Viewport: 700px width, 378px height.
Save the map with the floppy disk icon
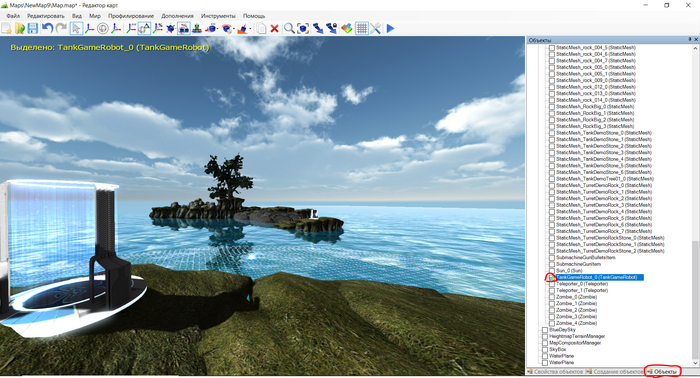pos(33,29)
